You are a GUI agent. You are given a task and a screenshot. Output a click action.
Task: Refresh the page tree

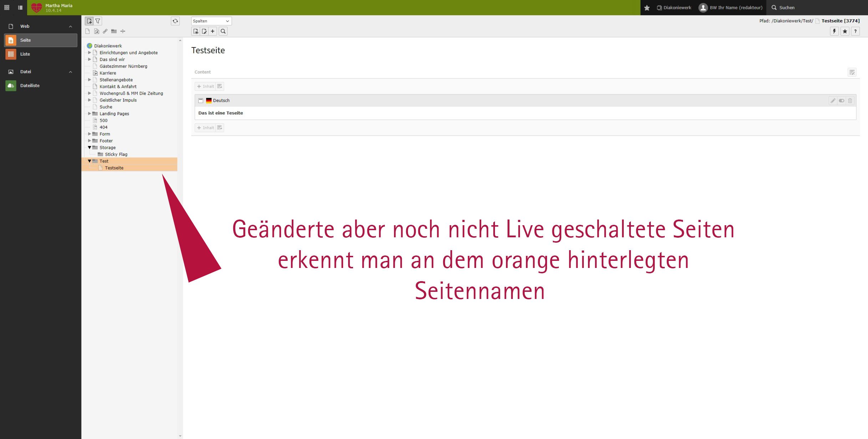175,21
